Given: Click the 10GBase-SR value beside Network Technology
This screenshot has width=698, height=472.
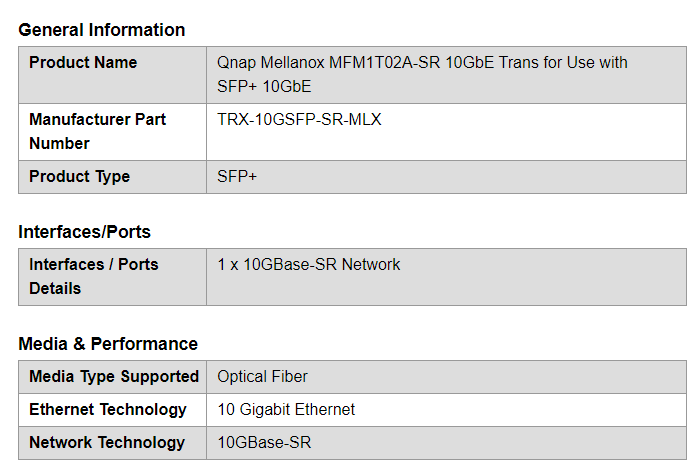Looking at the screenshot, I should 264,443.
